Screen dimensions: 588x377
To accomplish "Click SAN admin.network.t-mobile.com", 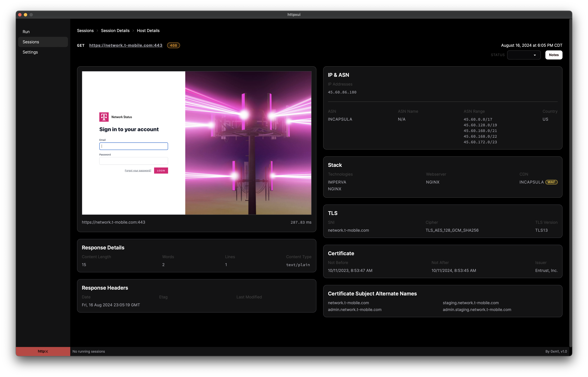I will click(354, 310).
